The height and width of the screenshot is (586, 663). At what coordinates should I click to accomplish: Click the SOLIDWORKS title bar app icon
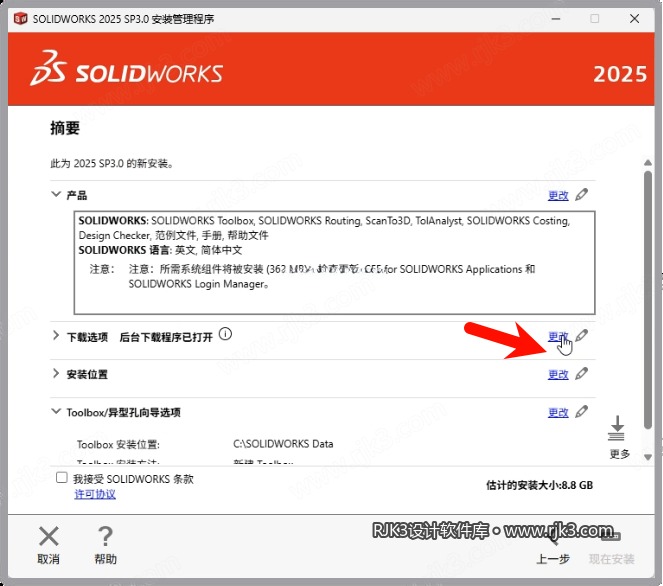point(20,19)
